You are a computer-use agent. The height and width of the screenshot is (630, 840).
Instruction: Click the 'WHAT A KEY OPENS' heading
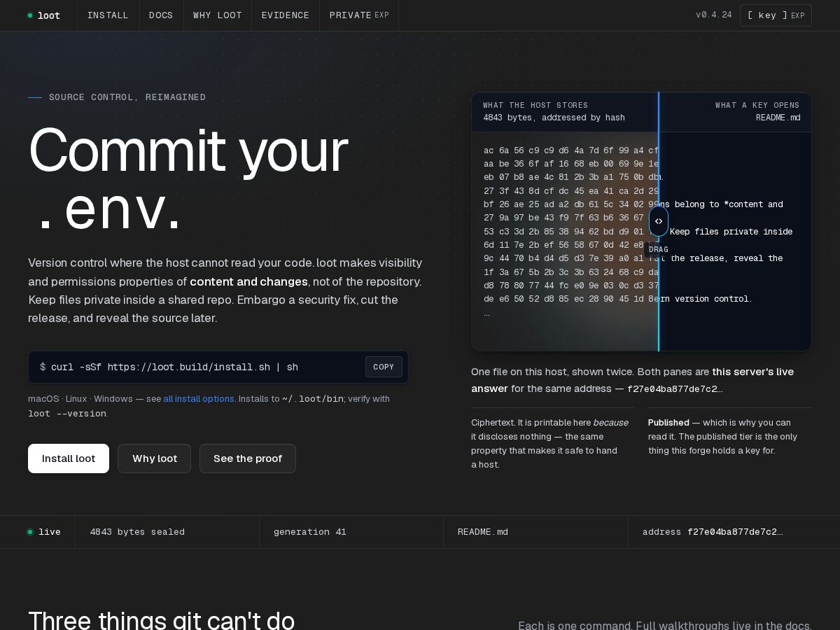[x=757, y=105]
